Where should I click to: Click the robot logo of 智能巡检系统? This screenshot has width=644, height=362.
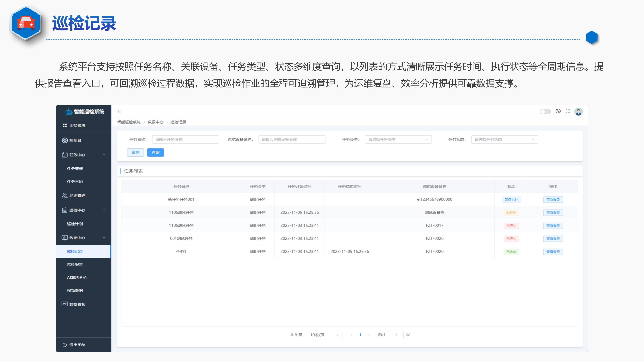click(68, 112)
